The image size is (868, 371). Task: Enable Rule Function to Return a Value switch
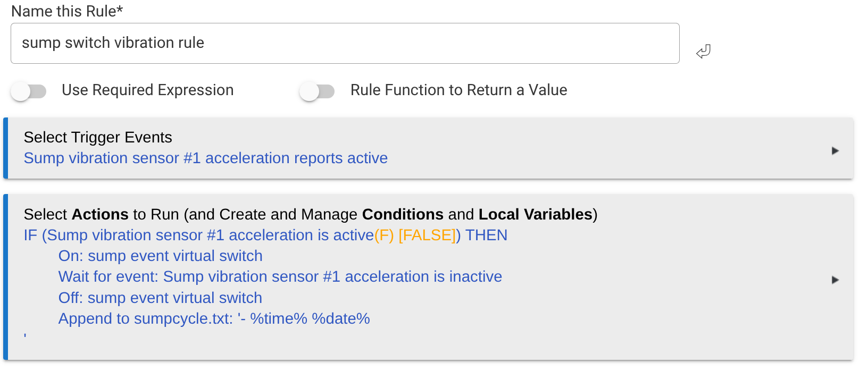click(x=317, y=91)
